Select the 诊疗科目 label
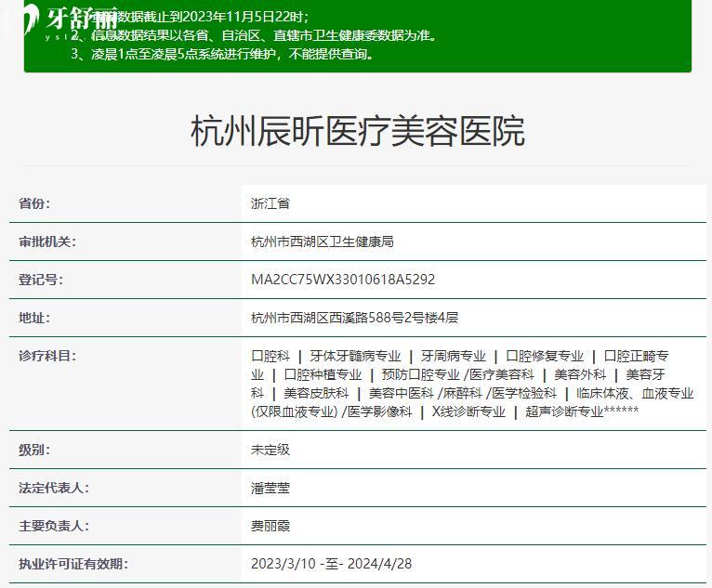Image resolution: width=712 pixels, height=588 pixels. [x=47, y=356]
